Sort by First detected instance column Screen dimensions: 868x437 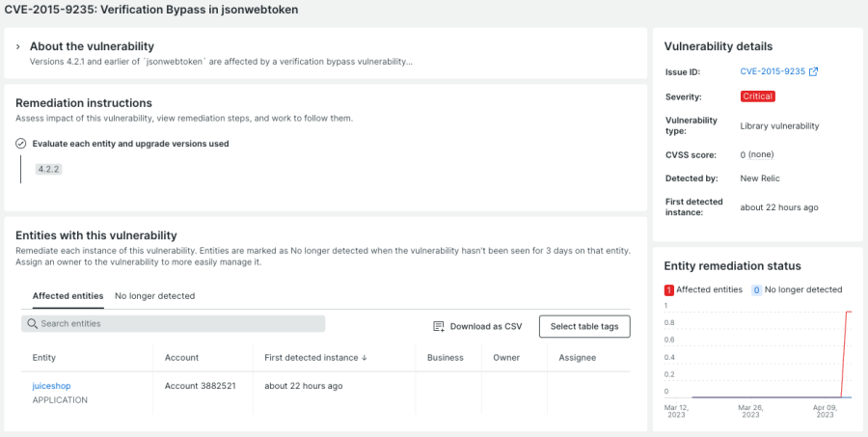click(x=315, y=358)
